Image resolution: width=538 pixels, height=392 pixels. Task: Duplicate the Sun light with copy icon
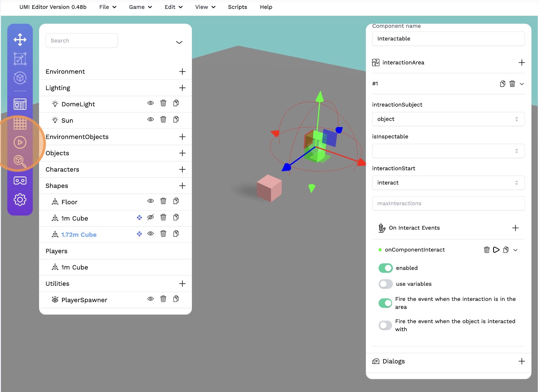click(x=176, y=120)
